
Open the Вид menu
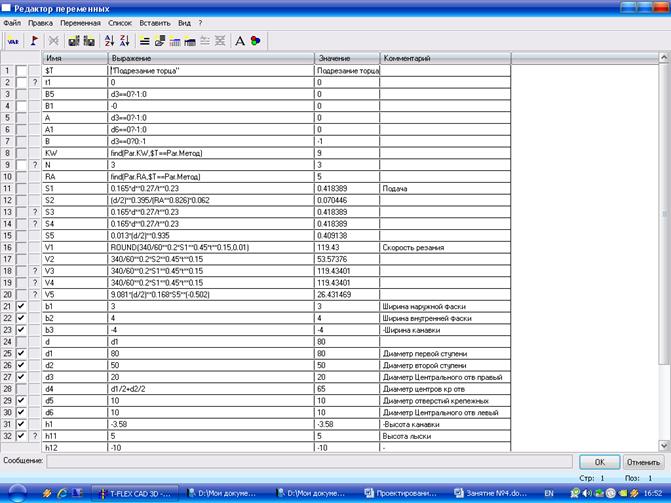click(x=184, y=23)
